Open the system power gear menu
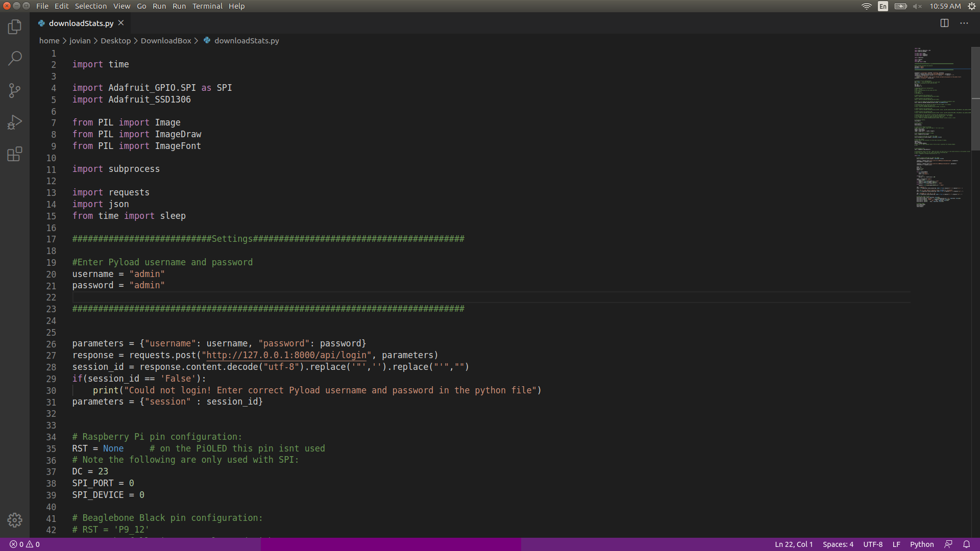 click(972, 6)
